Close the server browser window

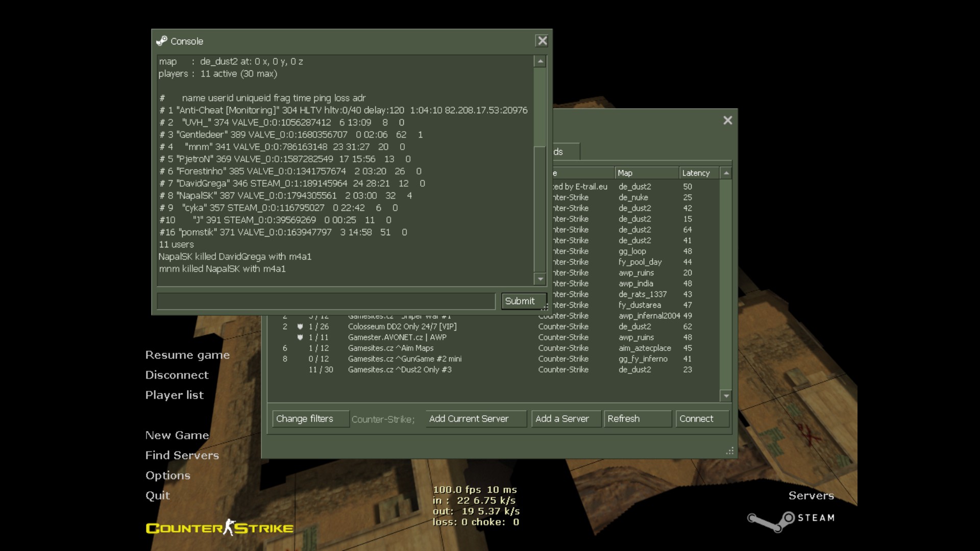click(x=727, y=120)
